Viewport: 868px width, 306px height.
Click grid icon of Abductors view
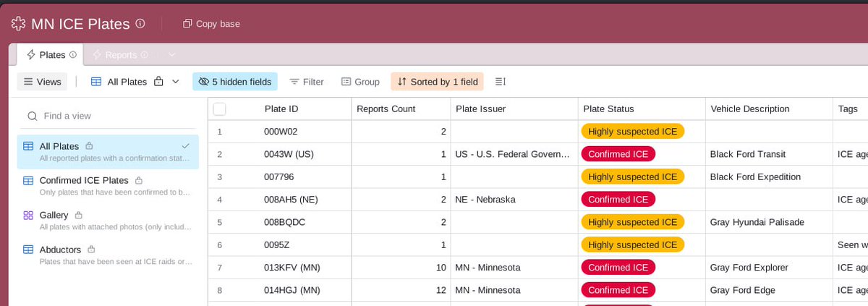click(x=28, y=250)
